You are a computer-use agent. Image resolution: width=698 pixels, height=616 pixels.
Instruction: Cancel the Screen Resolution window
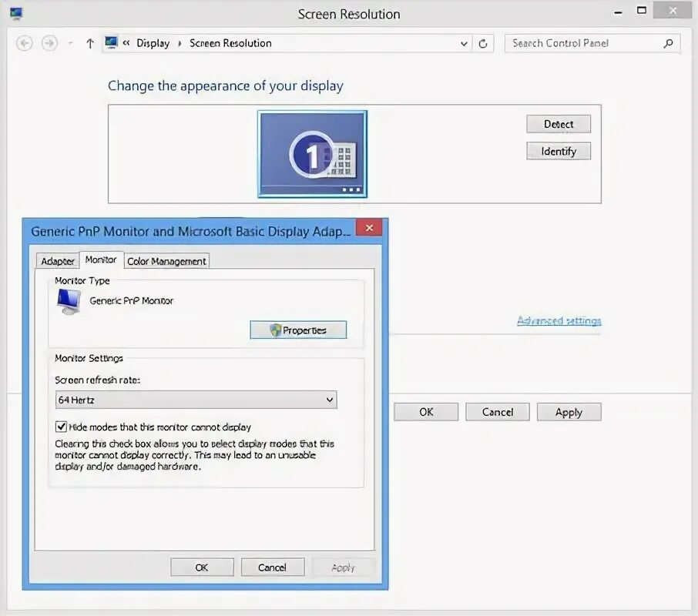click(x=498, y=412)
